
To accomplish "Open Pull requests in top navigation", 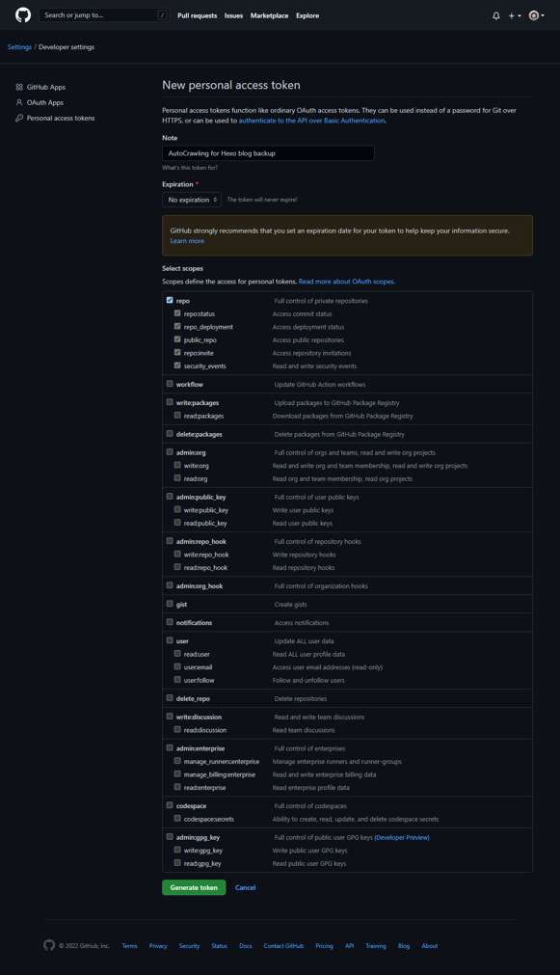I will pos(197,15).
